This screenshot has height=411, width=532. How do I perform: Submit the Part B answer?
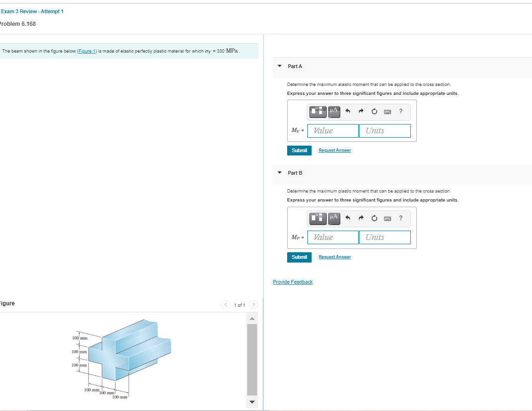click(x=299, y=257)
